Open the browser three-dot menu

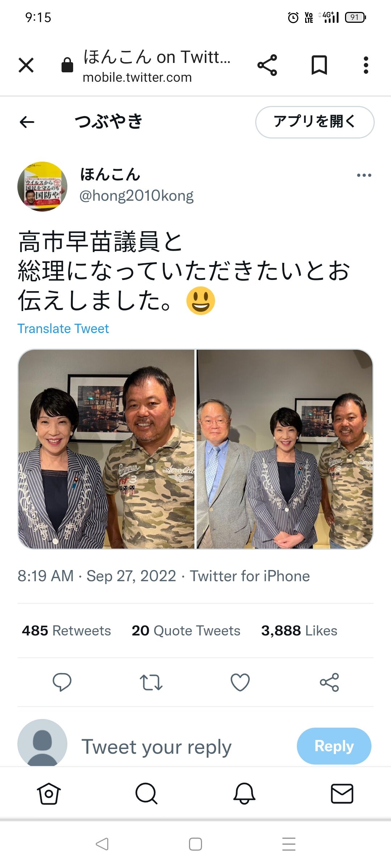pyautogui.click(x=366, y=65)
